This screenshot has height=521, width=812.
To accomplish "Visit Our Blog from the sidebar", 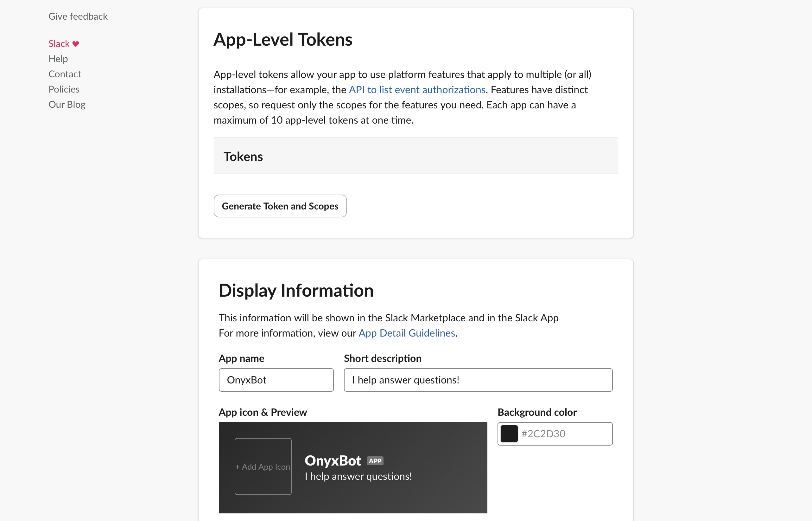I will coord(67,104).
